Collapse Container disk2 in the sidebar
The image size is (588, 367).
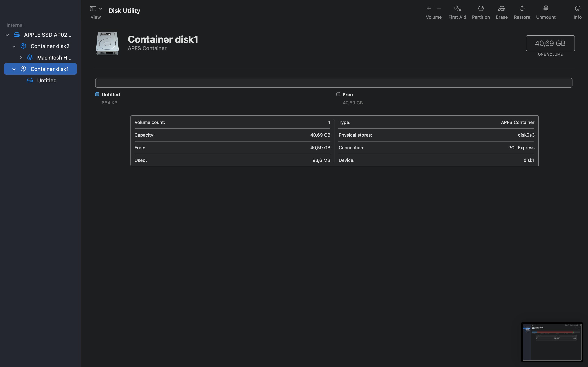pyautogui.click(x=14, y=46)
